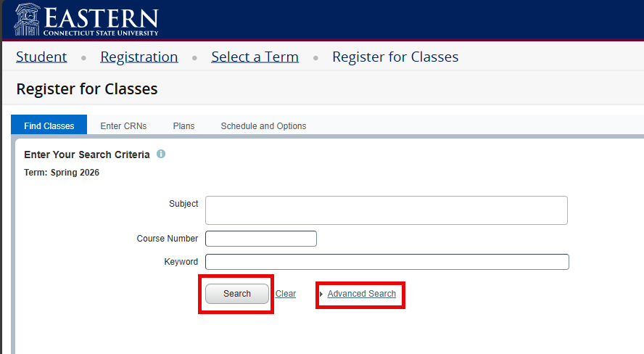
Task: Go to the Student breadcrumb link
Action: coord(41,57)
